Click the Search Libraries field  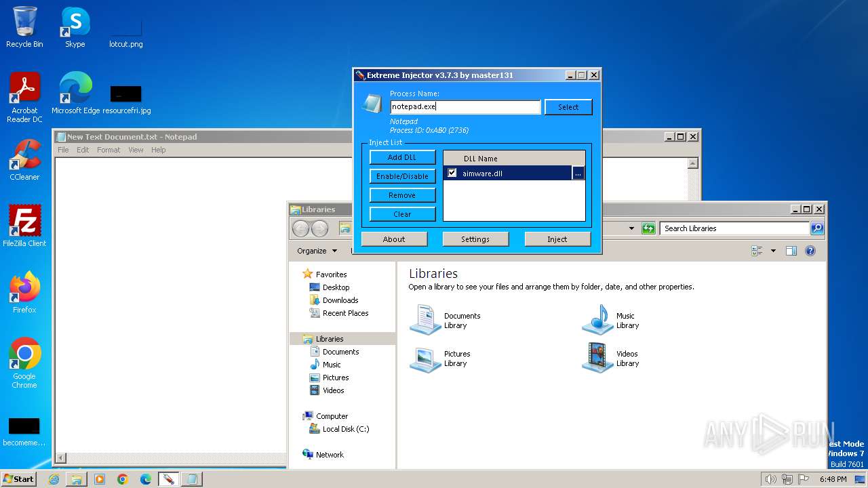735,228
